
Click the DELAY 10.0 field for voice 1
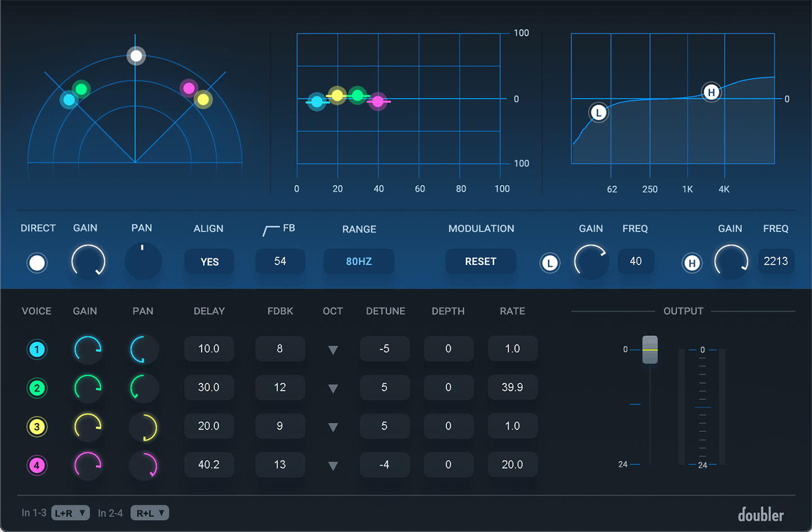coord(209,348)
